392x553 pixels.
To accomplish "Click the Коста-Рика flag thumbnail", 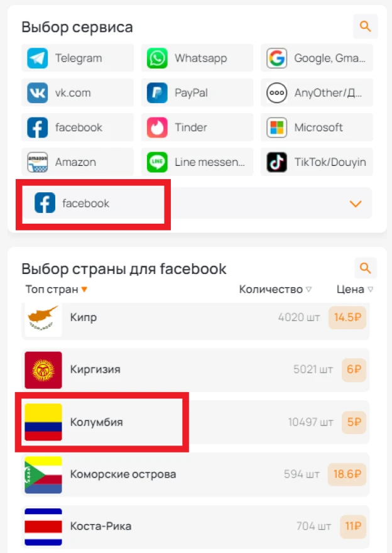I will [x=43, y=527].
